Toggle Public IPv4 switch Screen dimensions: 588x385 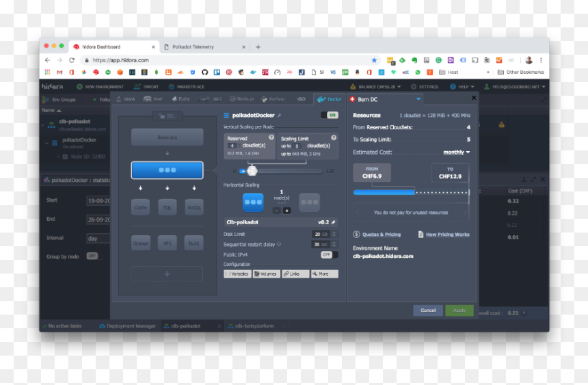330,254
